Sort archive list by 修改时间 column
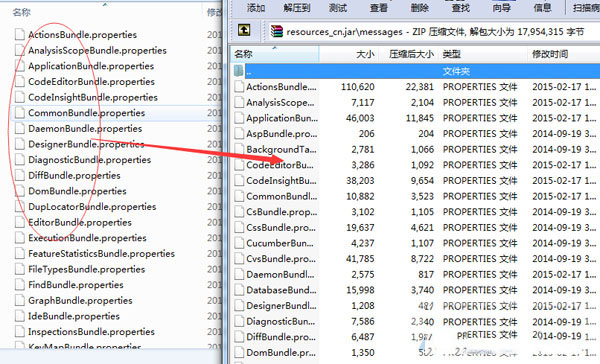The width and height of the screenshot is (600, 364). click(564, 54)
